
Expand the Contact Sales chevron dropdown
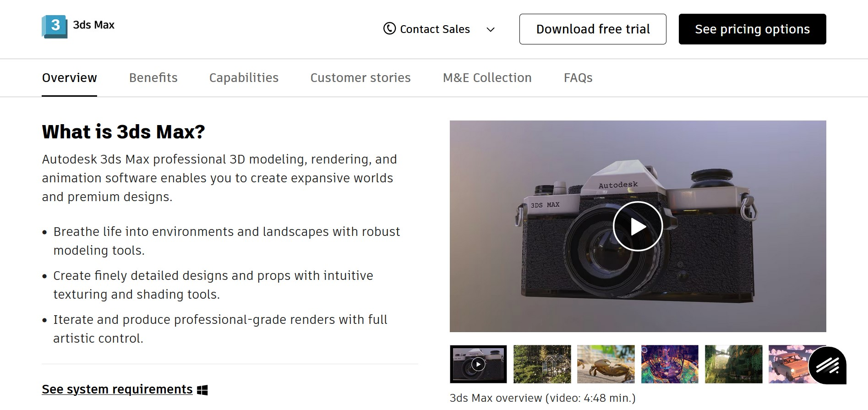click(491, 29)
